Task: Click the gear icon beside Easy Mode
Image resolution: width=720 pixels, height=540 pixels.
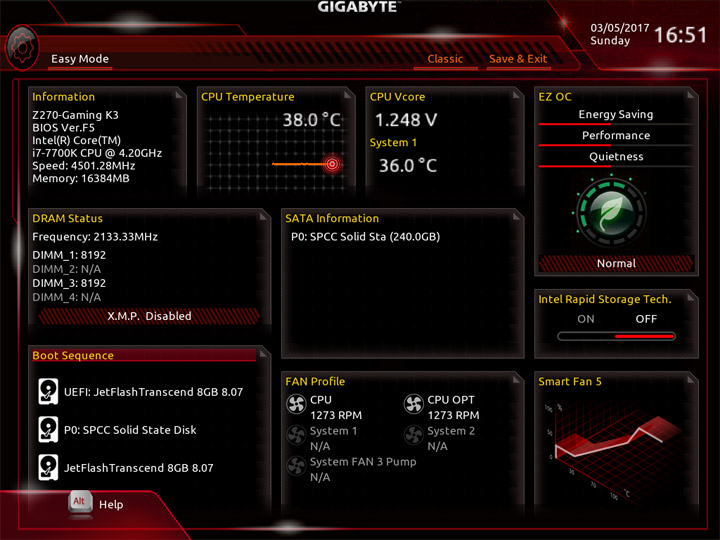Action: click(x=22, y=48)
